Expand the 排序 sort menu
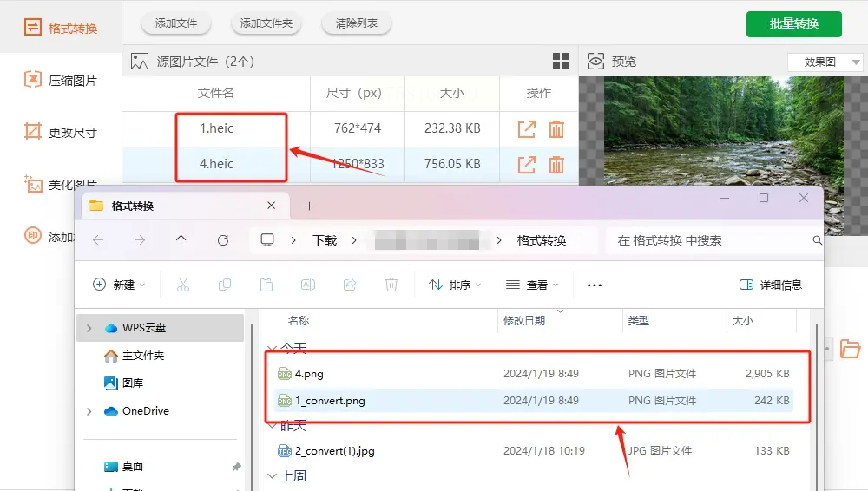 [455, 285]
